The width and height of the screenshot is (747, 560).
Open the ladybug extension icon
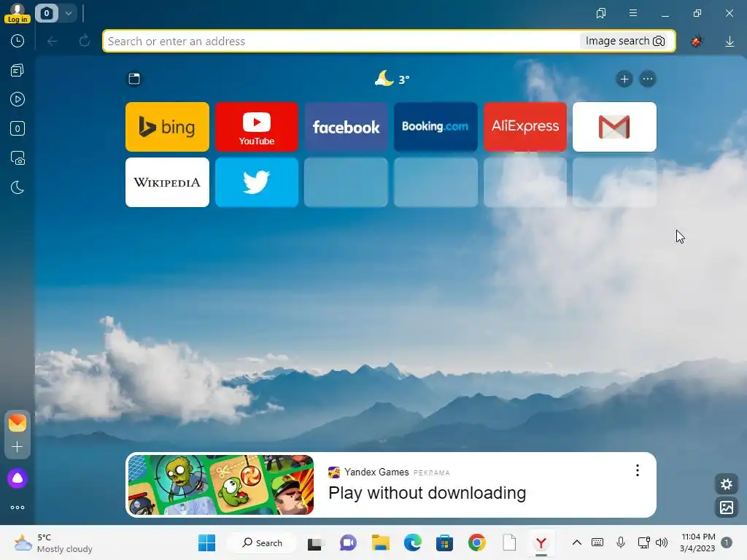697,42
